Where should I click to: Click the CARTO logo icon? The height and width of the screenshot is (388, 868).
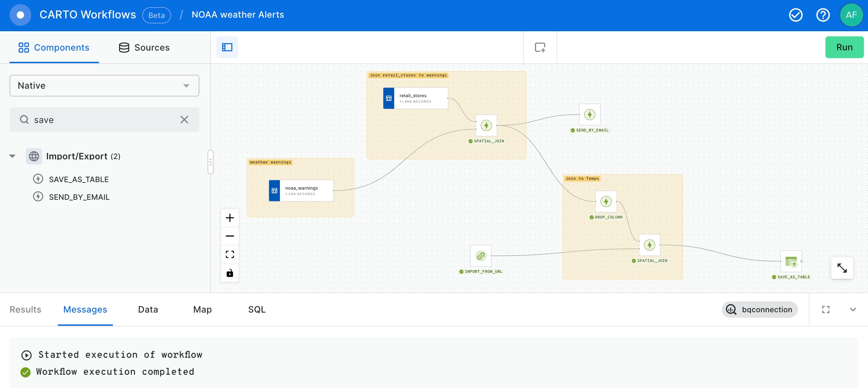(20, 15)
